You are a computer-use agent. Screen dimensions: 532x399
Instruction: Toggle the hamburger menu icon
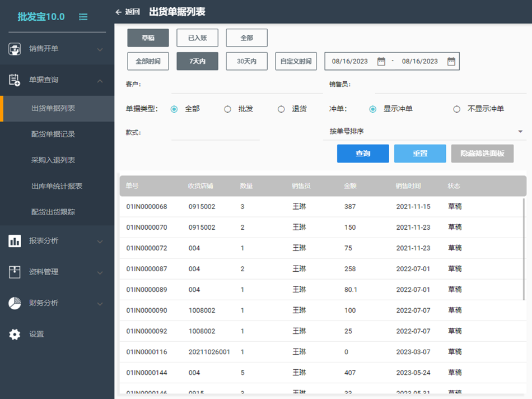click(83, 17)
